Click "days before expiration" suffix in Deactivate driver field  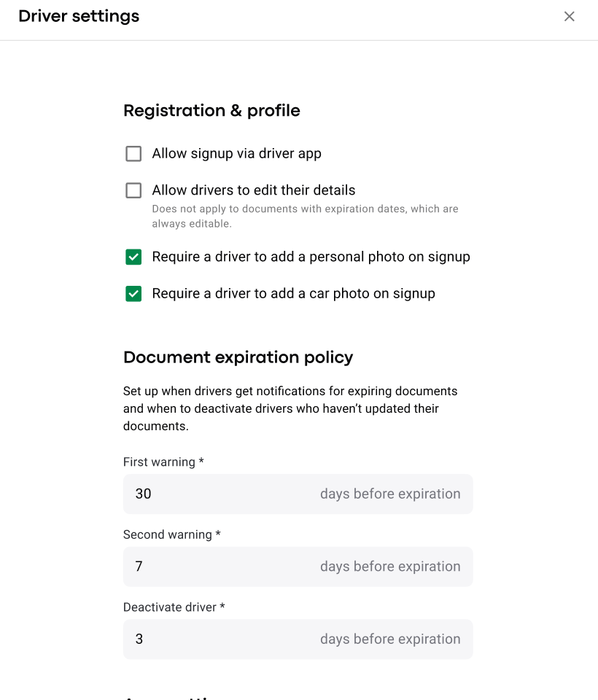click(390, 639)
